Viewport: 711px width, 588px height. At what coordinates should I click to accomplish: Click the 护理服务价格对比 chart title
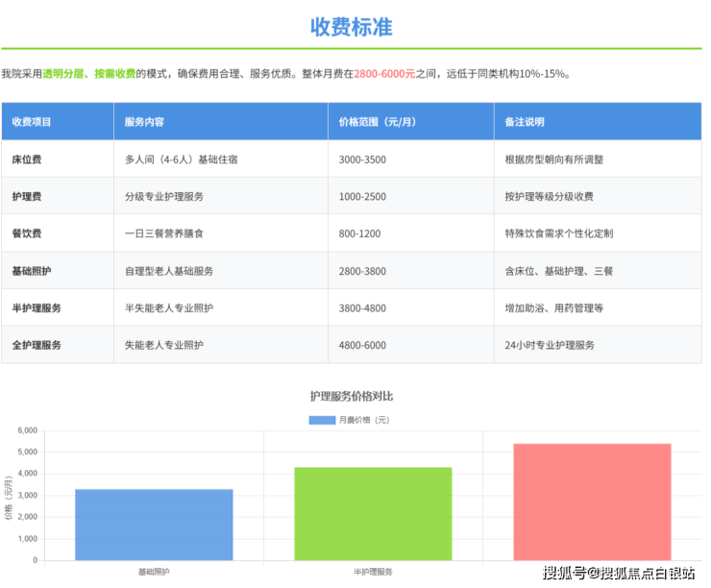click(x=351, y=396)
